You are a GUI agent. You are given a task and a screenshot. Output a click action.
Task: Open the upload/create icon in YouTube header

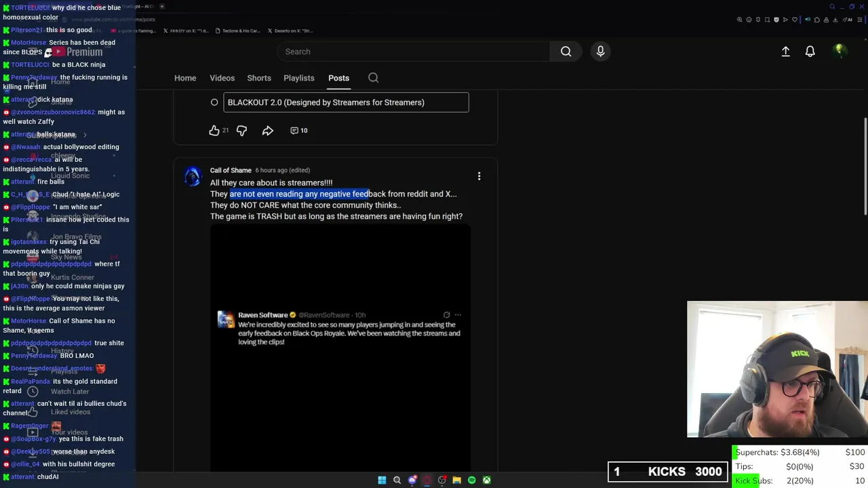[x=785, y=52]
